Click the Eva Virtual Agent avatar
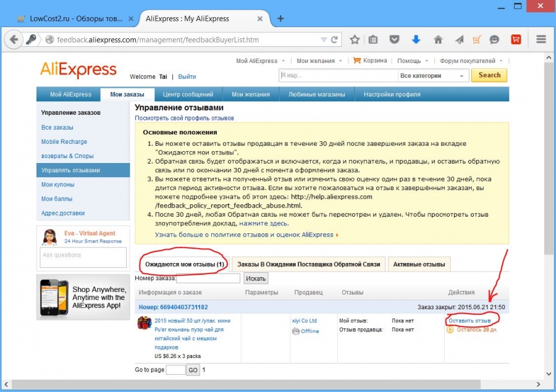This screenshot has height=392, width=556. [49, 237]
